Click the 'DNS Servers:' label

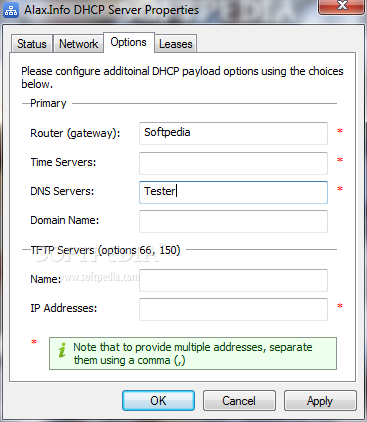(62, 191)
